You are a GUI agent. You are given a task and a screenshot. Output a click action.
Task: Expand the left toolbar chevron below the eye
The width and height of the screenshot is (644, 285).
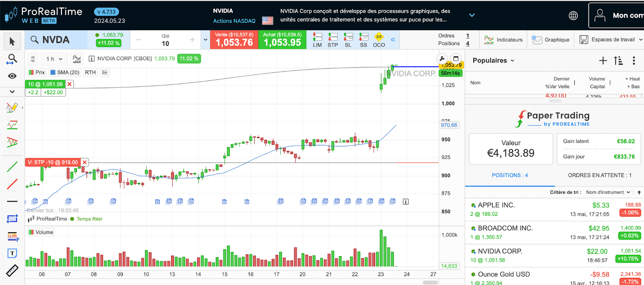(12, 92)
